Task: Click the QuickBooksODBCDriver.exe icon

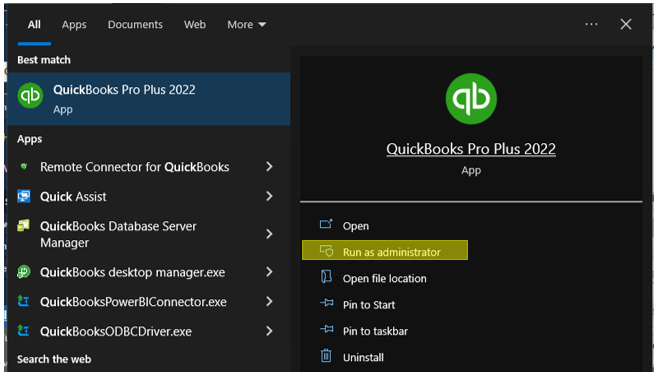Action: pyautogui.click(x=23, y=331)
